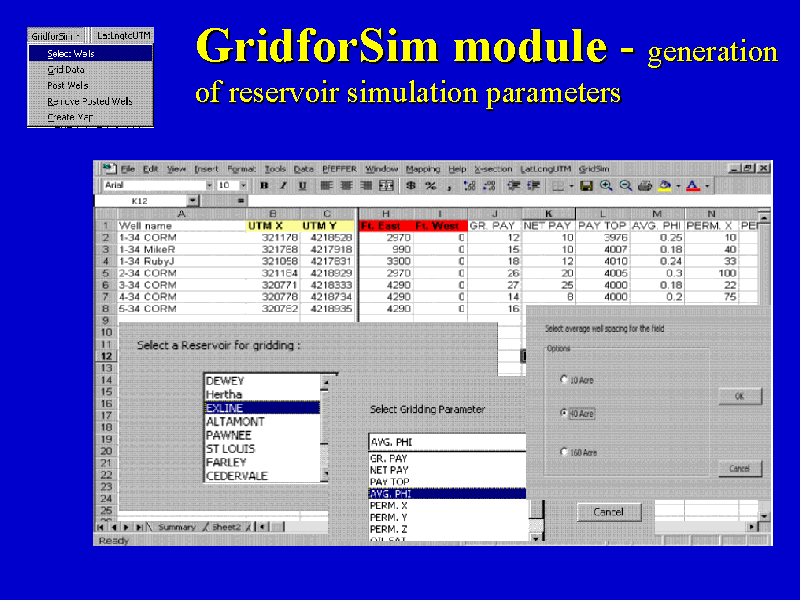Click the Decrease Indent icon
The image size is (800, 600).
coord(513,186)
